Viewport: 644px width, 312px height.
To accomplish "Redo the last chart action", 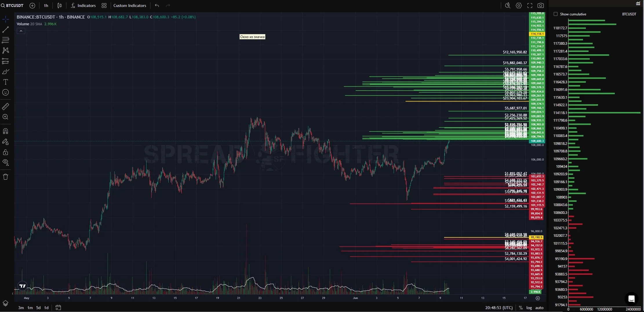I will (x=168, y=6).
